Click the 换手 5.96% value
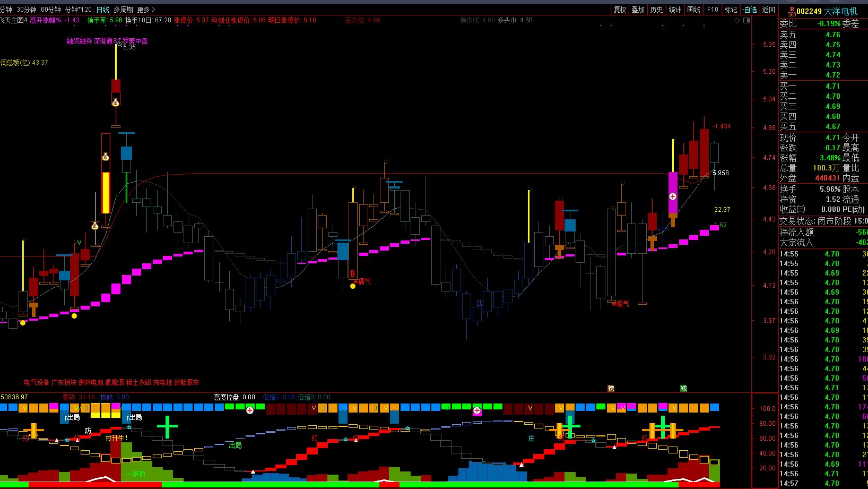 (x=830, y=189)
